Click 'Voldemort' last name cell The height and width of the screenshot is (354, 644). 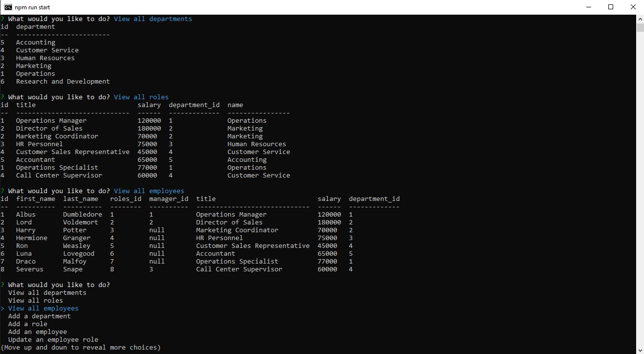80,222
